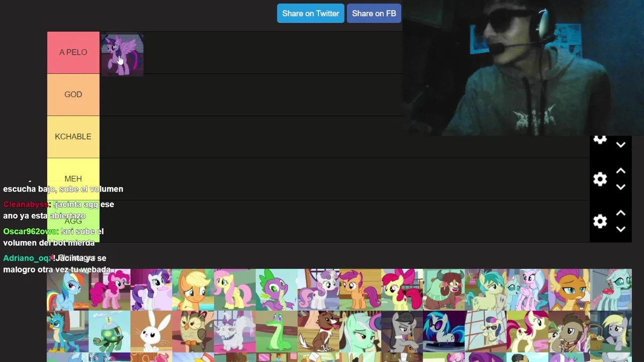Pick the Pinkie Pie thumbnail

[109, 290]
